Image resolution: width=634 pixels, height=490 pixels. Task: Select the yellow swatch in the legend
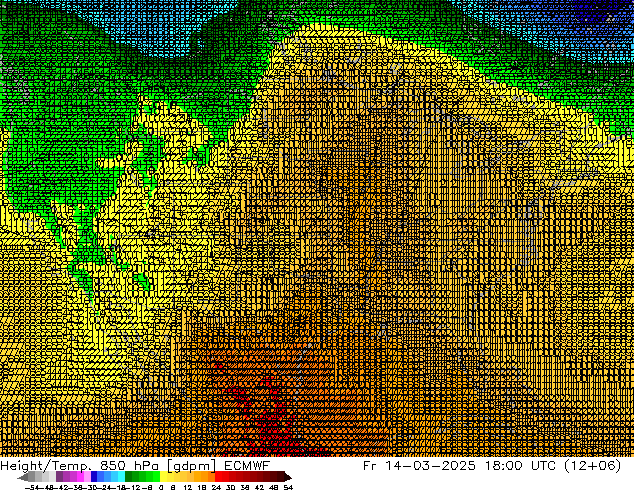coord(163,476)
